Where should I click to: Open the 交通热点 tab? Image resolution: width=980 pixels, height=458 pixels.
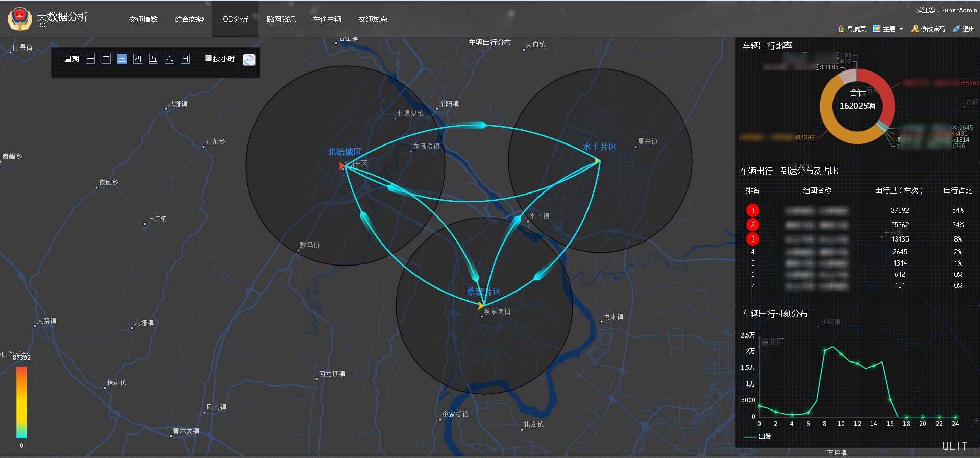pyautogui.click(x=373, y=19)
